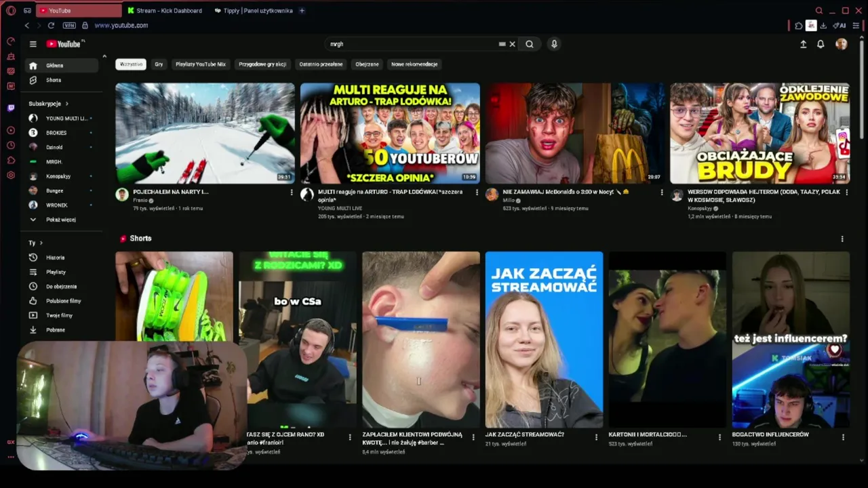868x488 pixels.
Task: Select the Gry filter chip
Action: (159, 64)
